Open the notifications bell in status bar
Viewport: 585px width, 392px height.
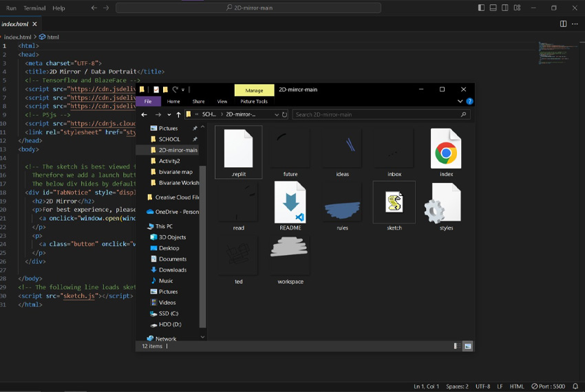(575, 386)
